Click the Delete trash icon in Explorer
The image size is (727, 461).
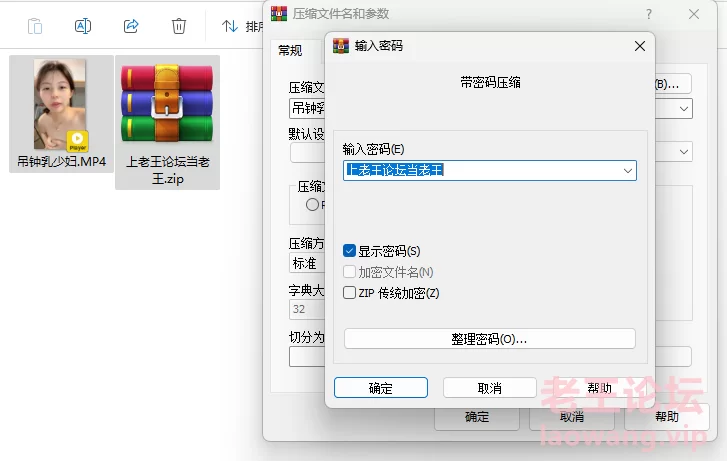point(179,26)
